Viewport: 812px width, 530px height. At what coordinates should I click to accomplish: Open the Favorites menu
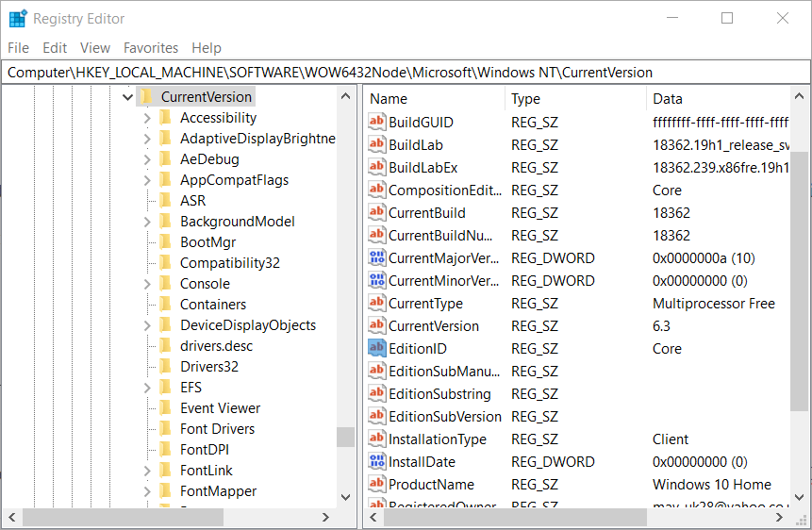tap(151, 48)
